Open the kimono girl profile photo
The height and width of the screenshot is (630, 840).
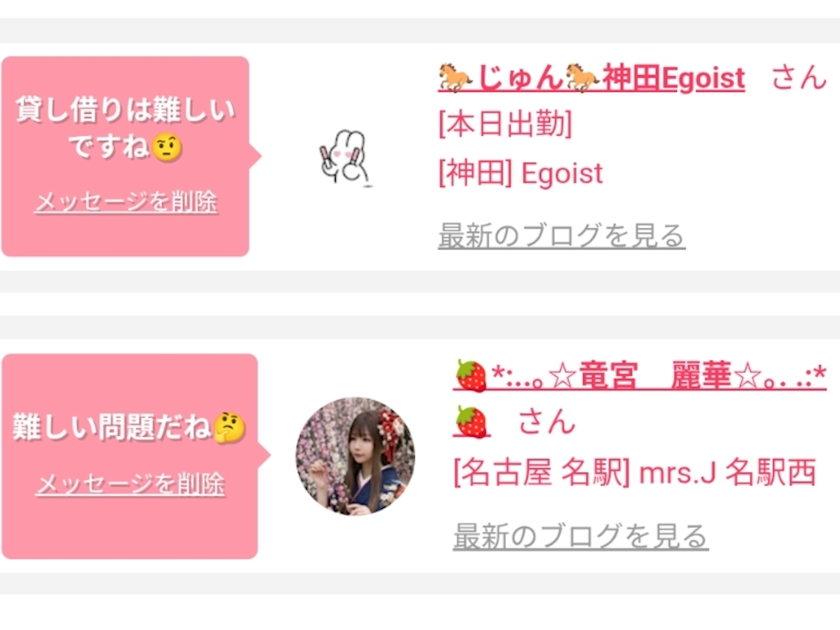[x=355, y=456]
